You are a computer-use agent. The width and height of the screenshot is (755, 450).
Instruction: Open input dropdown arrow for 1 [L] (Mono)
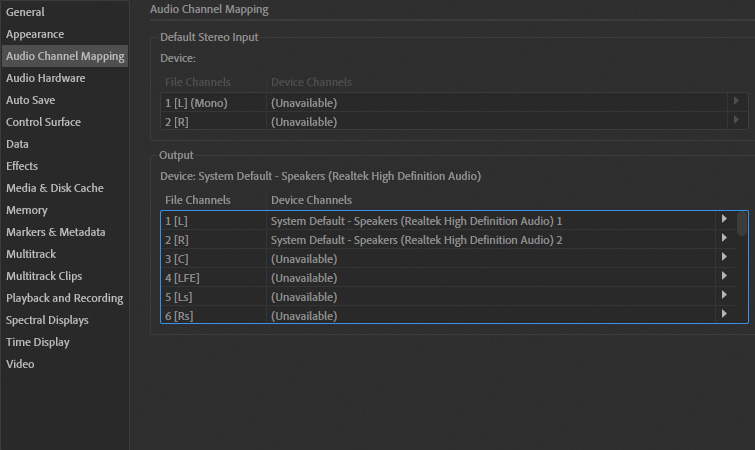click(x=736, y=102)
